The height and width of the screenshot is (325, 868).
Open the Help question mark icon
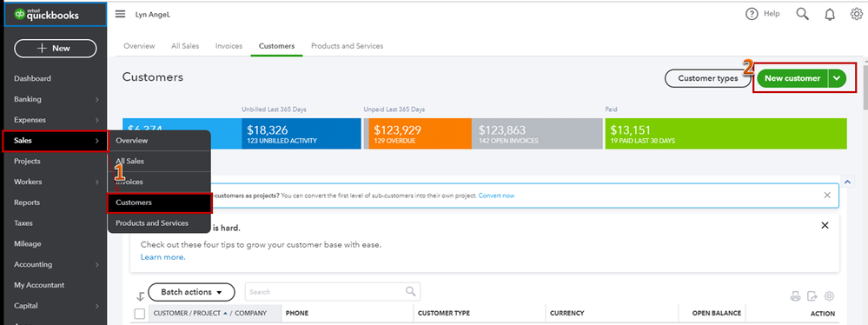coord(752,15)
